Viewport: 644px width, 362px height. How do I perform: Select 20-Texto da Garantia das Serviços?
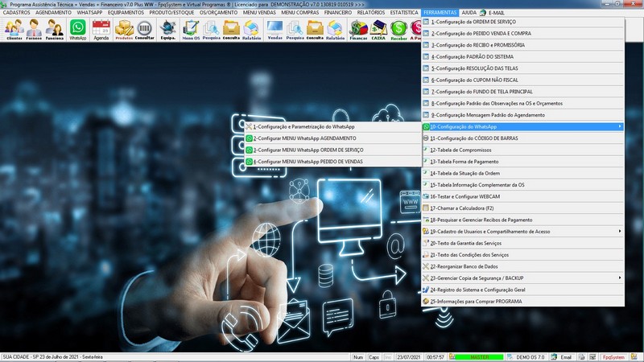pos(522,243)
